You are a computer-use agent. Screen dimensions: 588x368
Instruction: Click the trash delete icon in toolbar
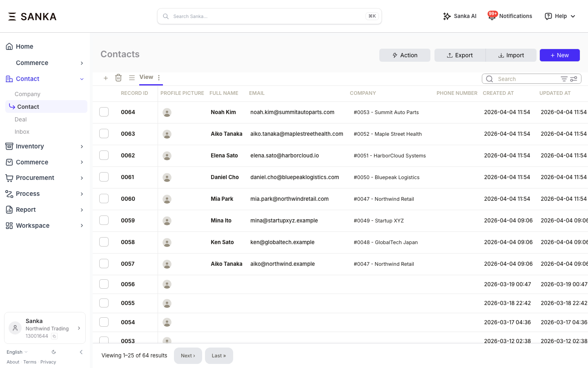(118, 78)
